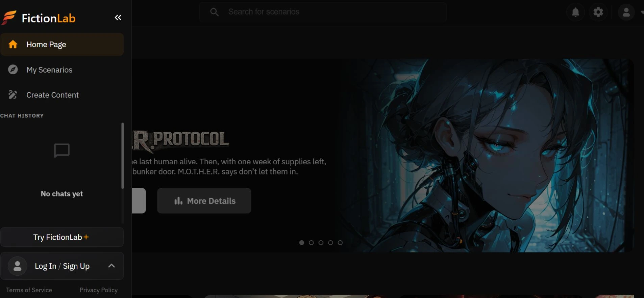Screen dimensions: 644x298
Task: Click the bar chart icon on More Details
Action: click(x=178, y=201)
